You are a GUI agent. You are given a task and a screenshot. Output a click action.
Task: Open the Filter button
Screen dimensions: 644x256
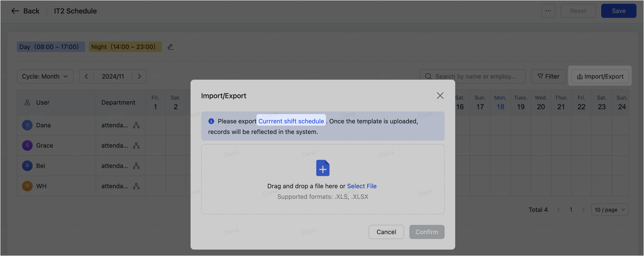(x=548, y=76)
